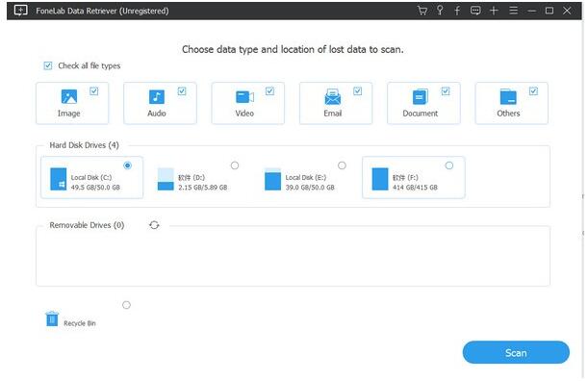Click the 49.5 GB/50.0 GB text
Viewport: 588px width, 381px height.
pos(95,187)
